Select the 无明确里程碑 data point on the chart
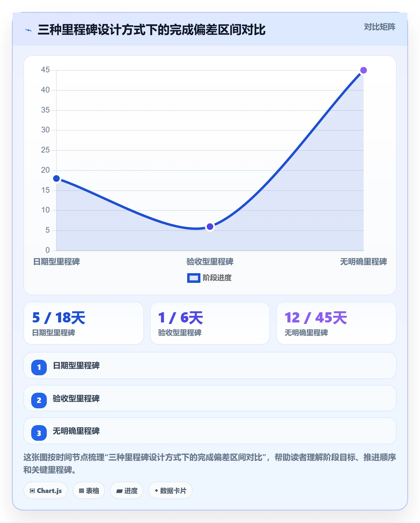This screenshot has width=420, height=523. click(364, 70)
